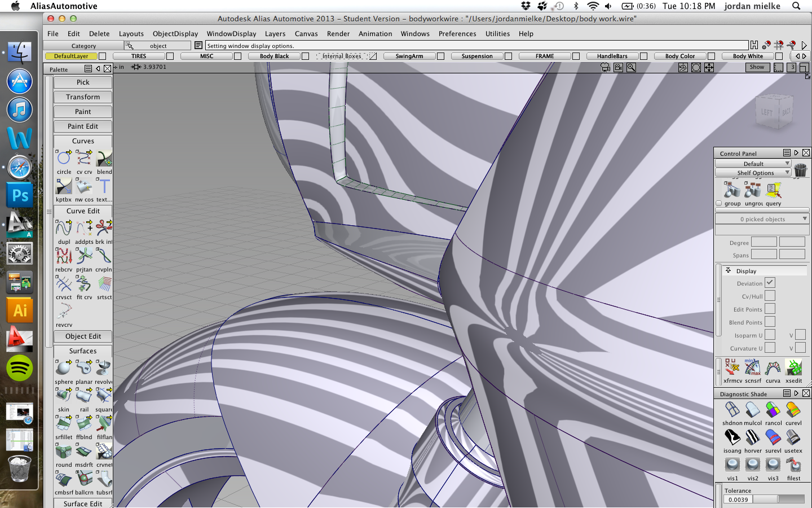
Task: Open the Render menu
Action: pos(338,34)
